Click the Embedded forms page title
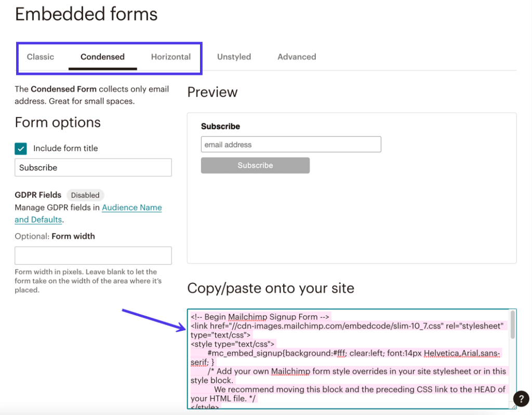The height and width of the screenshot is (415, 532). click(x=86, y=14)
